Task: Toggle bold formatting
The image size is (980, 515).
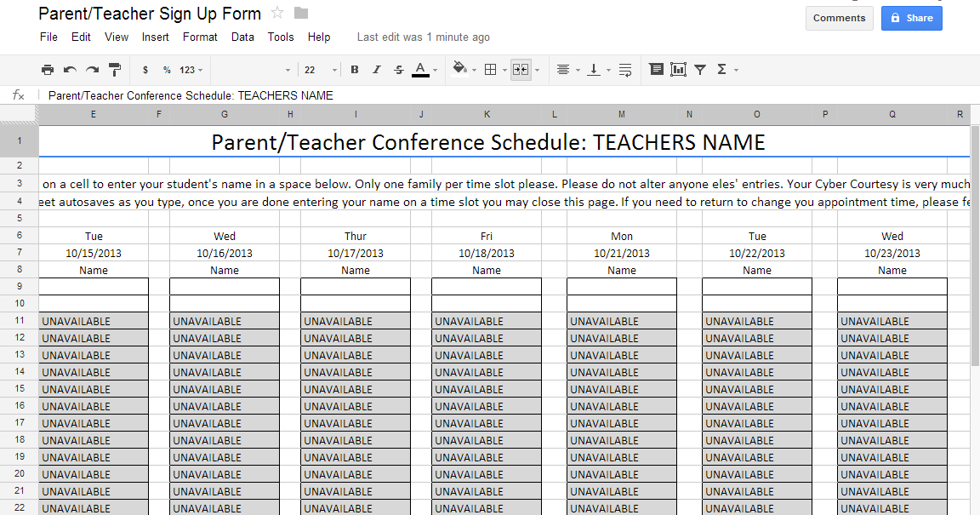Action: coord(354,69)
